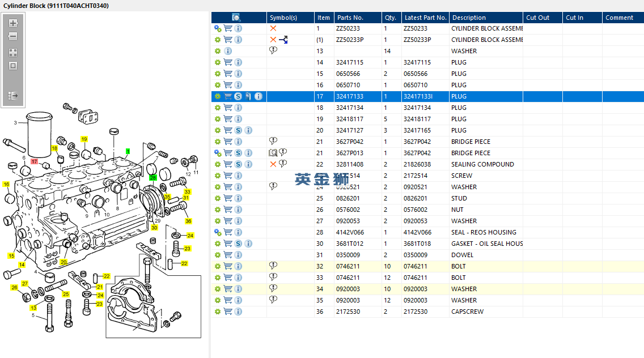This screenshot has height=358, width=644.
Task: Click part number 32417134 in row 18
Action: pyautogui.click(x=350, y=108)
